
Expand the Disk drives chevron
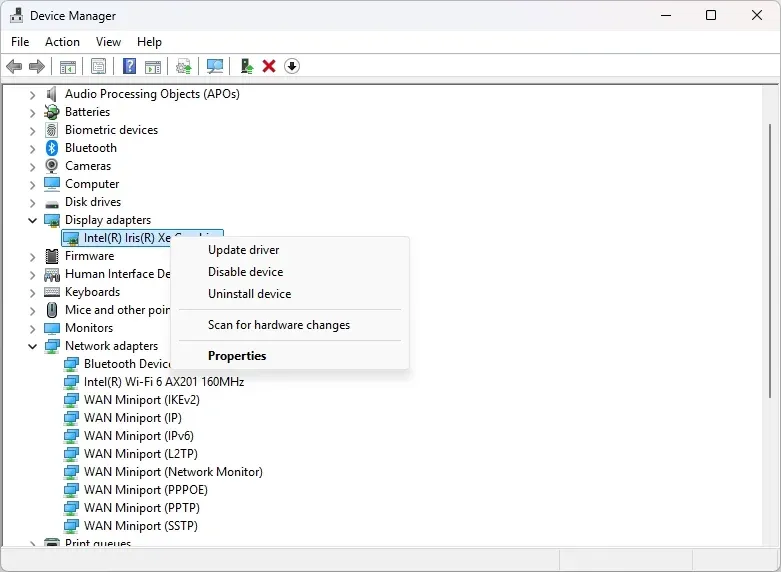pos(32,203)
